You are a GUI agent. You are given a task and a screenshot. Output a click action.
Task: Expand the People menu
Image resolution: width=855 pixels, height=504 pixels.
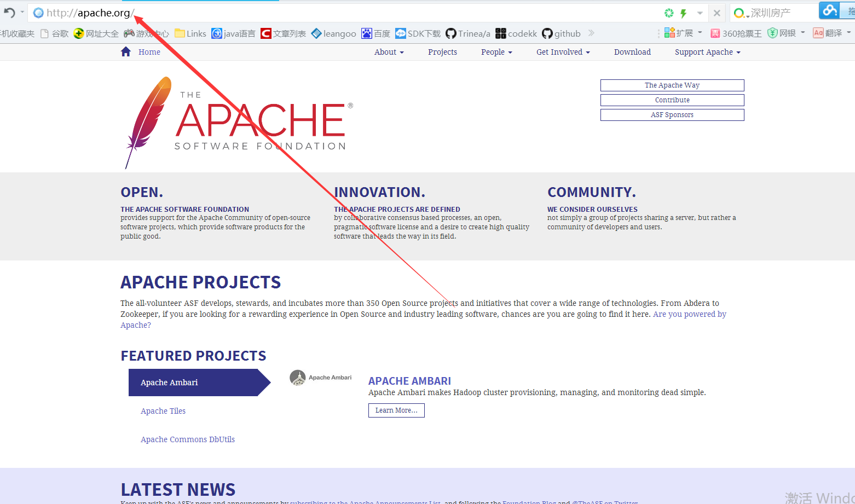coord(496,52)
